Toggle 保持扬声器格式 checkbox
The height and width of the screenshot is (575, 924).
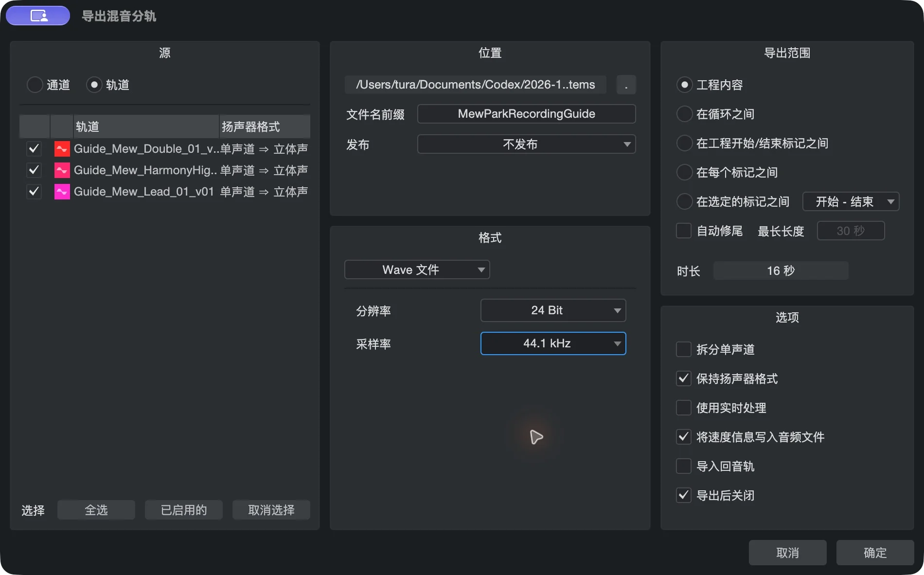tap(684, 378)
